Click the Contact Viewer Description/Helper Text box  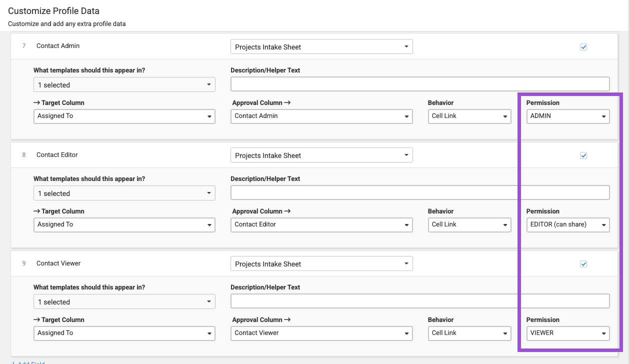tap(420, 300)
